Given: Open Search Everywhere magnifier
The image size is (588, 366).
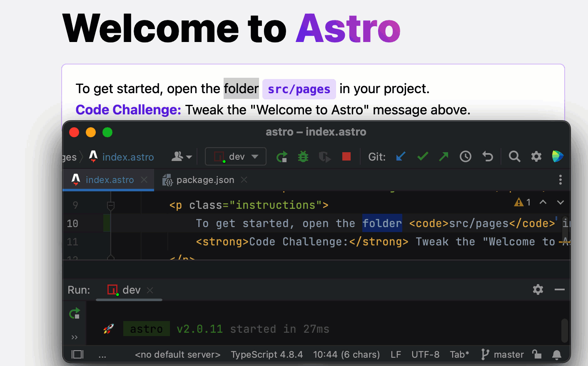Looking at the screenshot, I should [514, 156].
